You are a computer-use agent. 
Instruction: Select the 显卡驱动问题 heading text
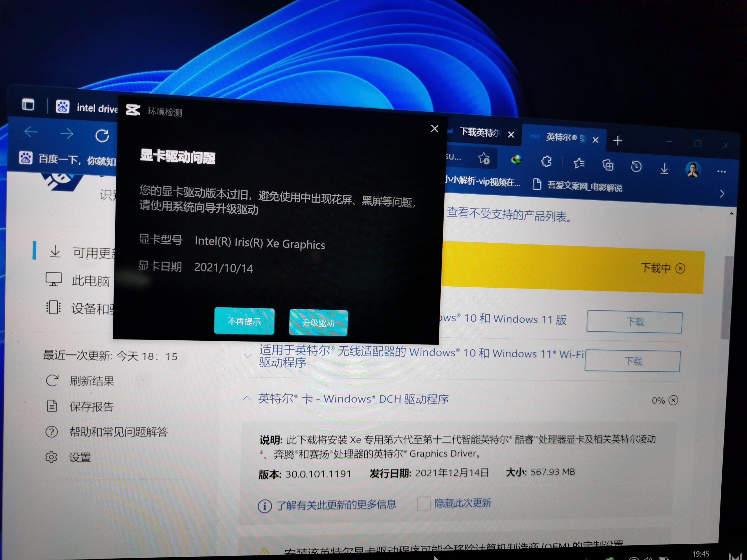[x=178, y=157]
